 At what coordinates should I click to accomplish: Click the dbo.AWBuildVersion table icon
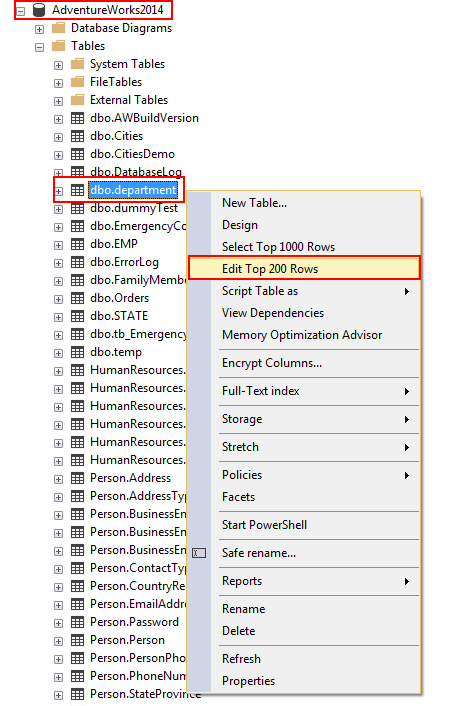(77, 118)
